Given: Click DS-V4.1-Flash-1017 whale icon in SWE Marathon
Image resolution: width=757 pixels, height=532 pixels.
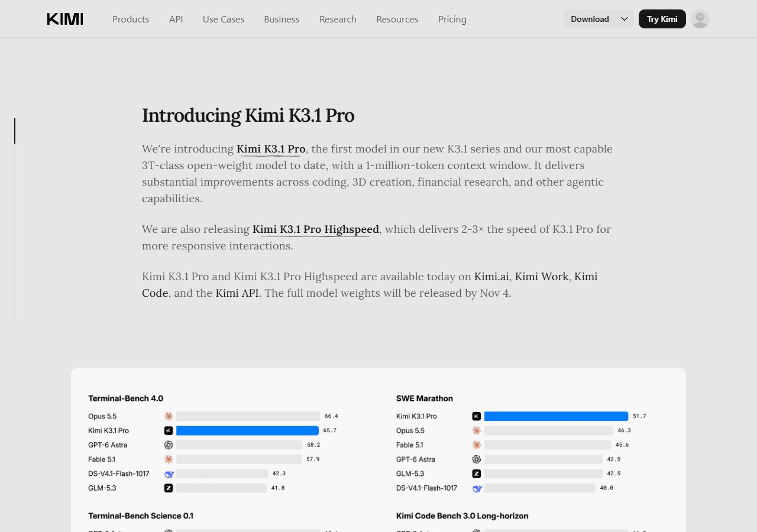Looking at the screenshot, I should [x=477, y=488].
